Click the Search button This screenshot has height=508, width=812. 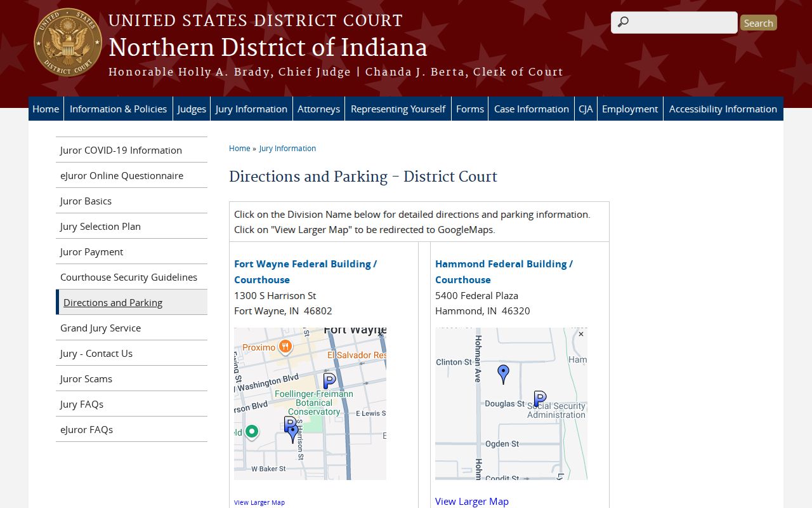click(759, 23)
